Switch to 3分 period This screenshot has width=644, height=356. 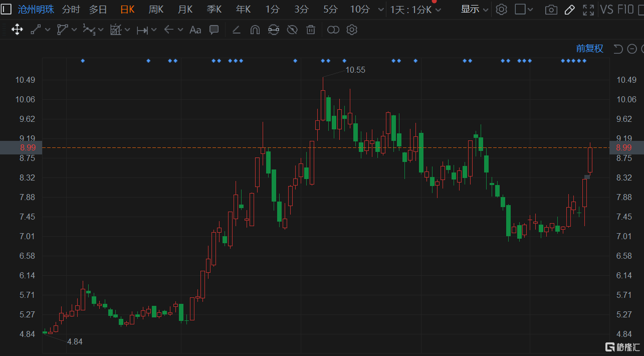click(x=302, y=9)
